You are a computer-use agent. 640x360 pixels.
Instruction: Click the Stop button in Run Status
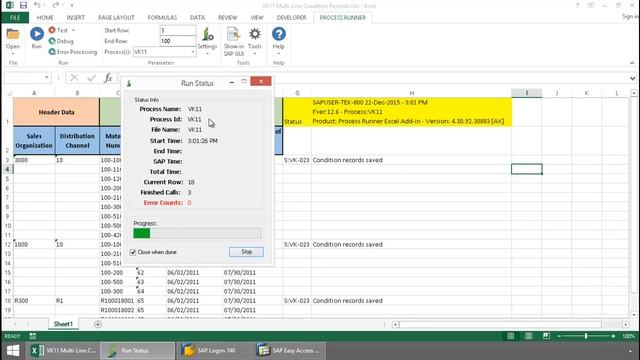pos(246,252)
